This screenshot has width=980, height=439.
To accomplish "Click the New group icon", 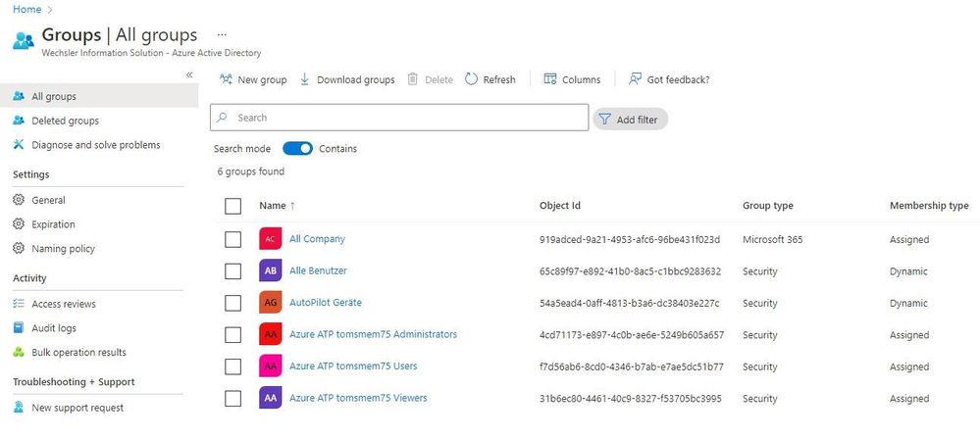I will pos(226,79).
